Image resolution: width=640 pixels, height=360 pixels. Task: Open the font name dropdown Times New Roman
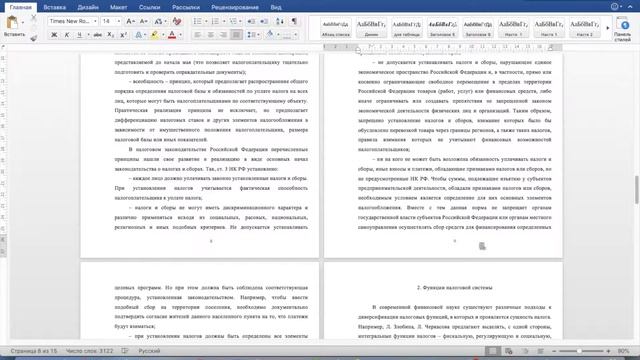(95, 21)
